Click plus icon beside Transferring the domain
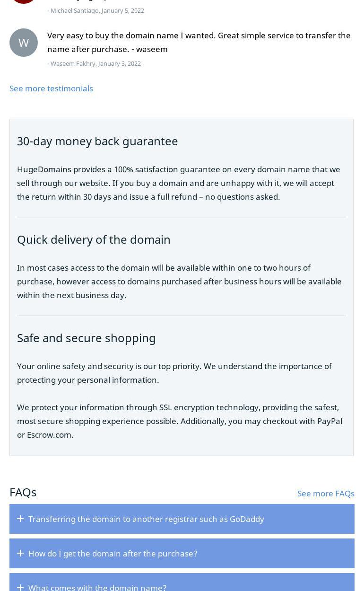The image size is (364, 591). tap(20, 519)
